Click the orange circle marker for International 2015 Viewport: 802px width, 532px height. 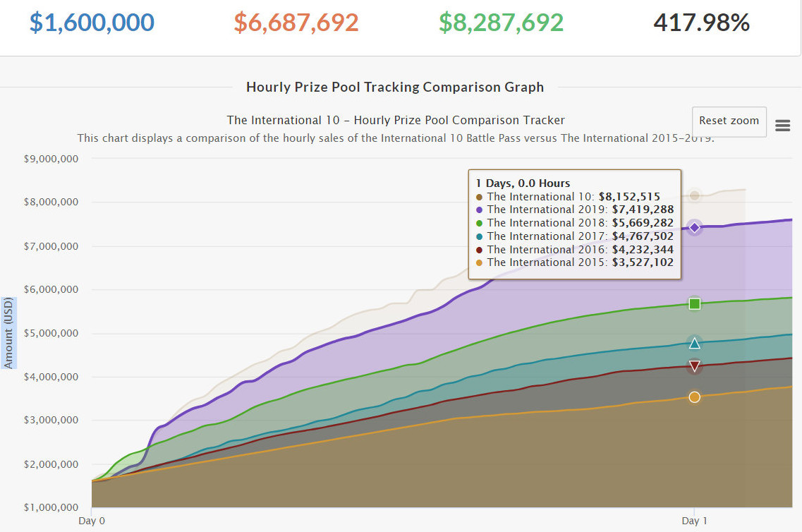tap(695, 397)
